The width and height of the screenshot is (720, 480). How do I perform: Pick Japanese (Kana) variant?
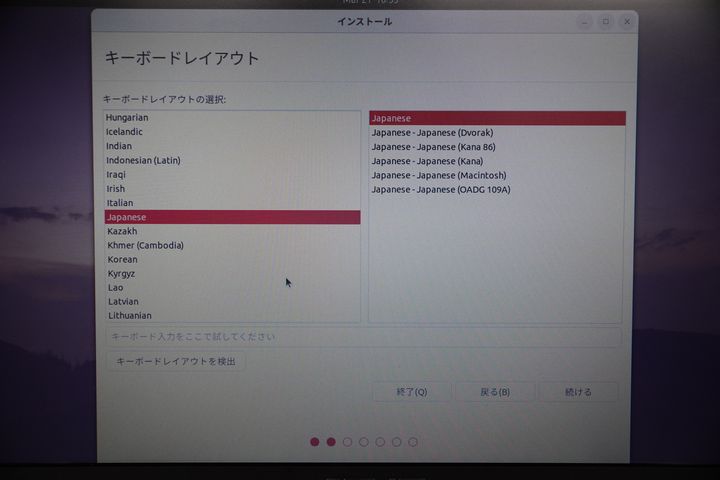click(x=497, y=161)
